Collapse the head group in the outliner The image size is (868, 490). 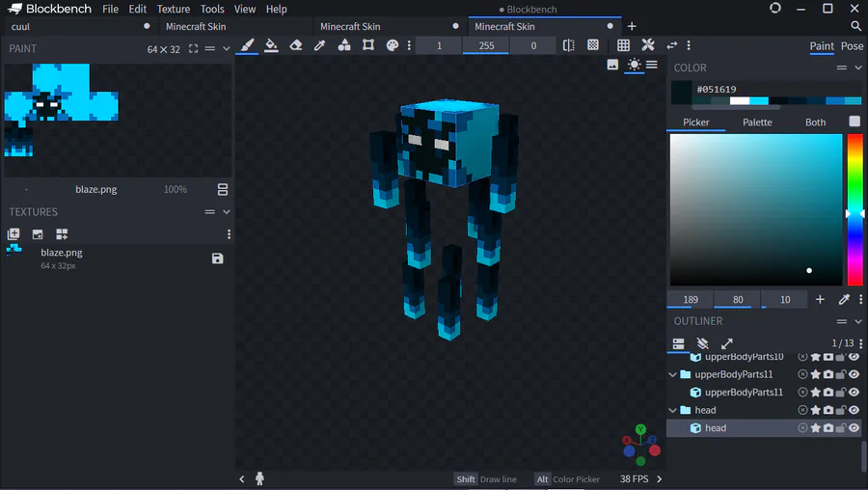672,410
